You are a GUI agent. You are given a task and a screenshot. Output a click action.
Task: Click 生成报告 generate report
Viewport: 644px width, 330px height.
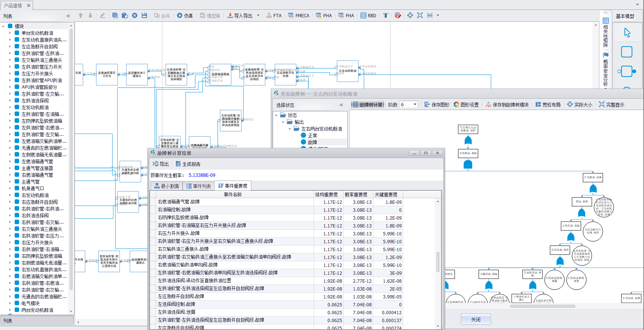(x=188, y=164)
